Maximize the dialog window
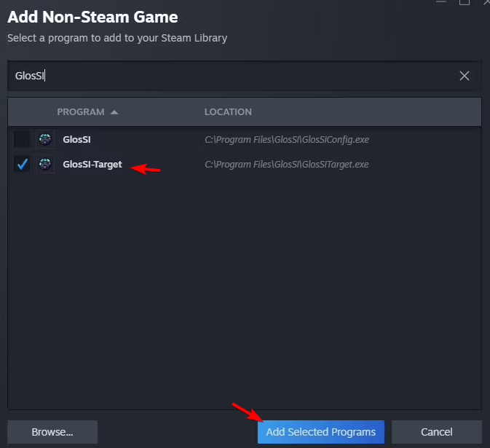The width and height of the screenshot is (490, 448). (x=464, y=2)
